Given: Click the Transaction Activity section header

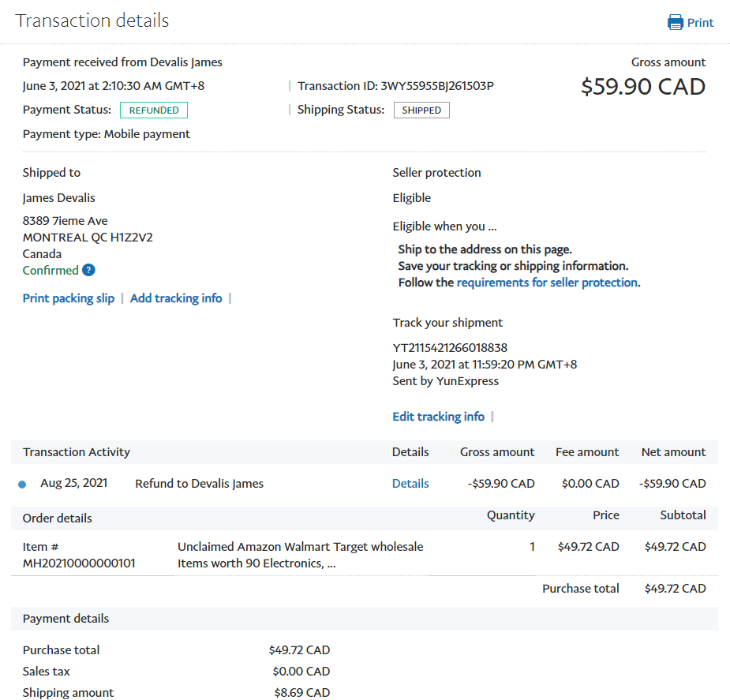Looking at the screenshot, I should tap(77, 452).
